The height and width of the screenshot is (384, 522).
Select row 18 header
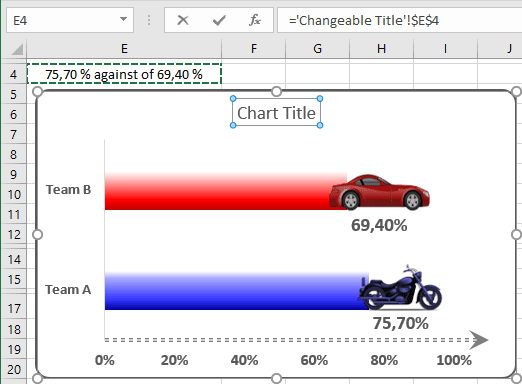(13, 329)
